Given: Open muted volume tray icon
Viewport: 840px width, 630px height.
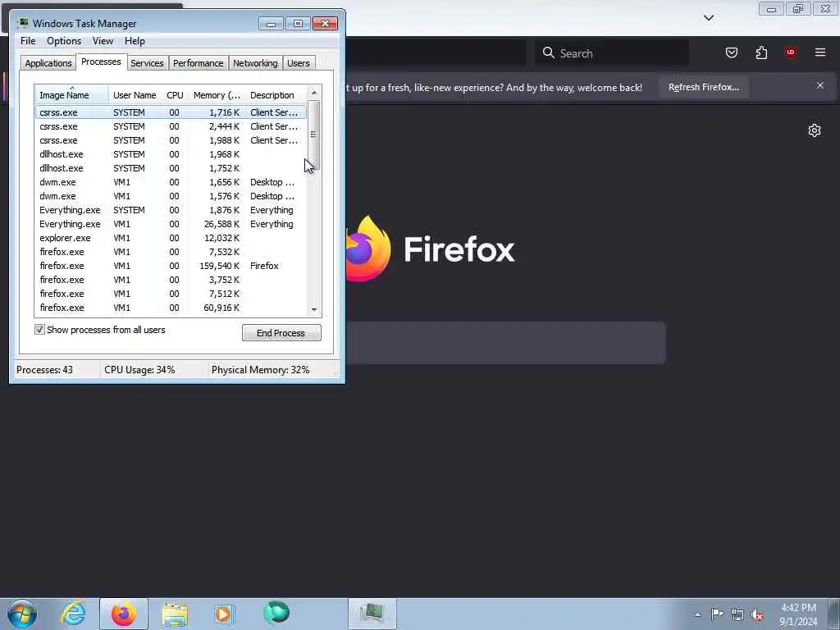Looking at the screenshot, I should [x=757, y=614].
